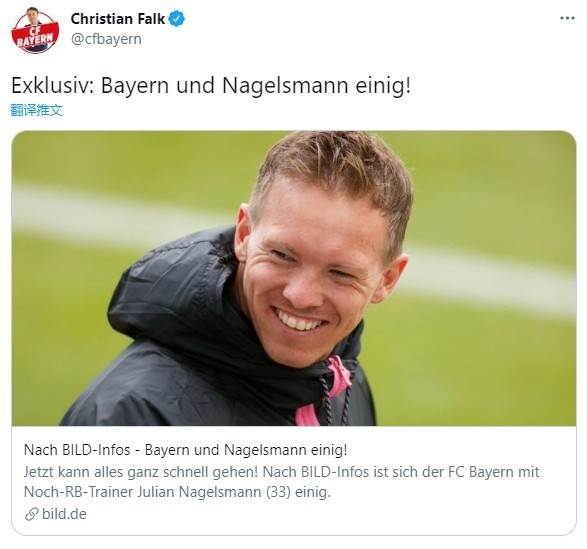587x549 pixels.
Task: Click the 'Julian Nagelsmann (33) einig.' description line
Action: (234, 492)
